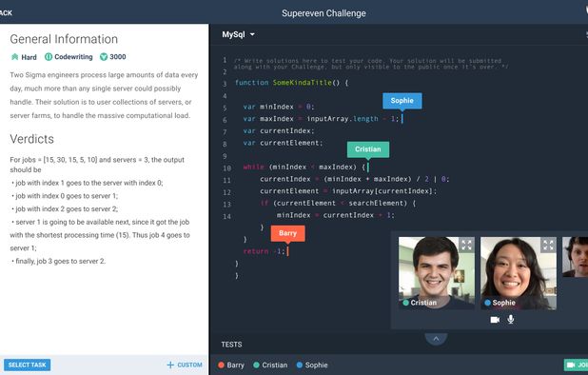Click the Supereven Challenge title
The height and width of the screenshot is (375, 588).
click(323, 13)
